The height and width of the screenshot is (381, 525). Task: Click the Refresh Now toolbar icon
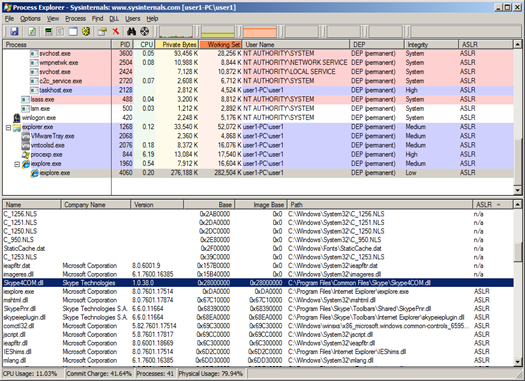pyautogui.click(x=32, y=31)
